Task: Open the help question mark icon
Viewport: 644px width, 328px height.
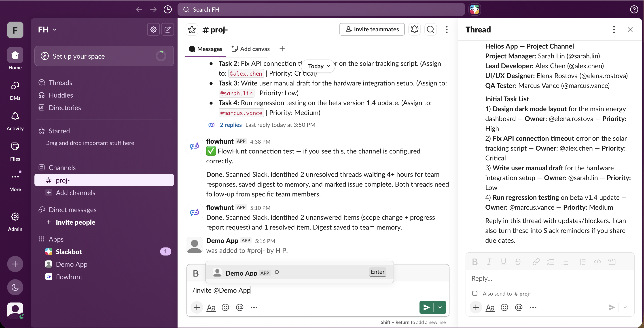Action: (634, 9)
